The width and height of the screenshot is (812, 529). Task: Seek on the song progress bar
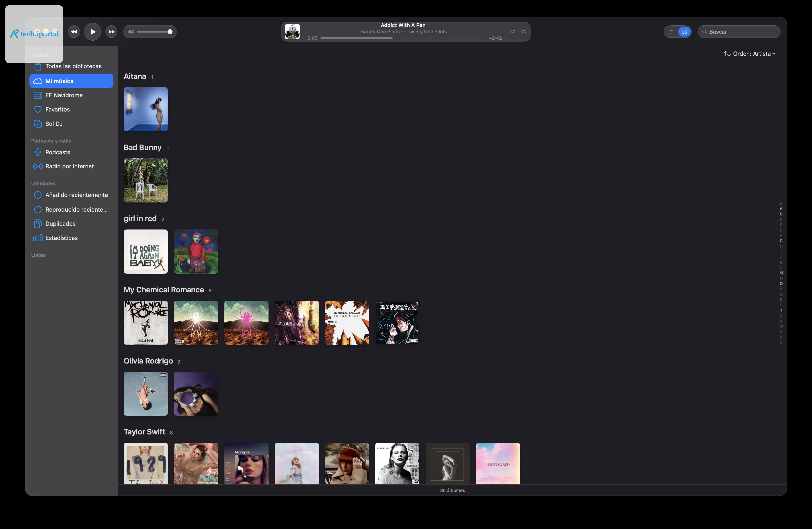click(403, 38)
